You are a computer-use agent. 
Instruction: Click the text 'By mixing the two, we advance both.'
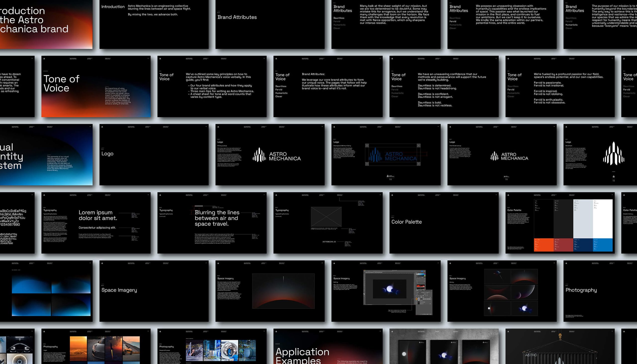point(153,14)
